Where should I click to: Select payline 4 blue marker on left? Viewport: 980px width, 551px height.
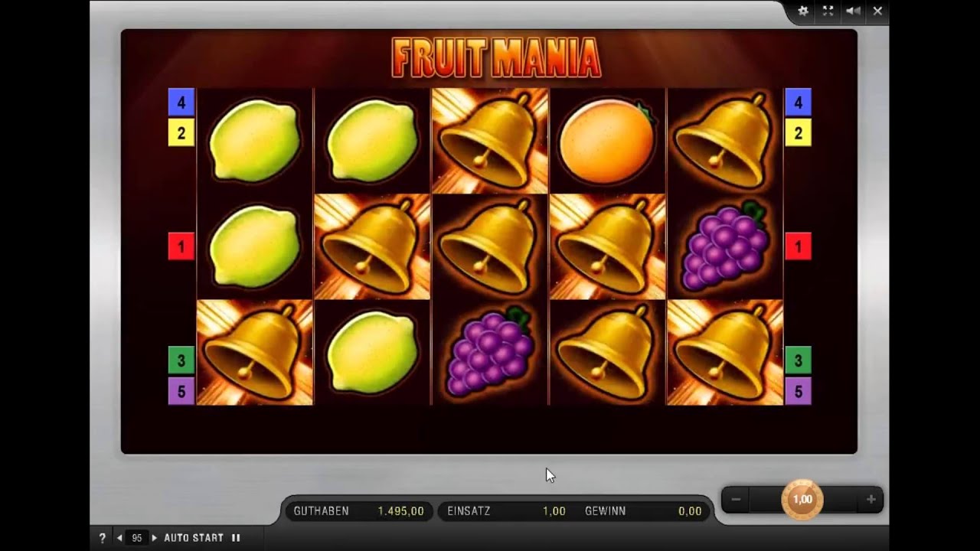[181, 102]
